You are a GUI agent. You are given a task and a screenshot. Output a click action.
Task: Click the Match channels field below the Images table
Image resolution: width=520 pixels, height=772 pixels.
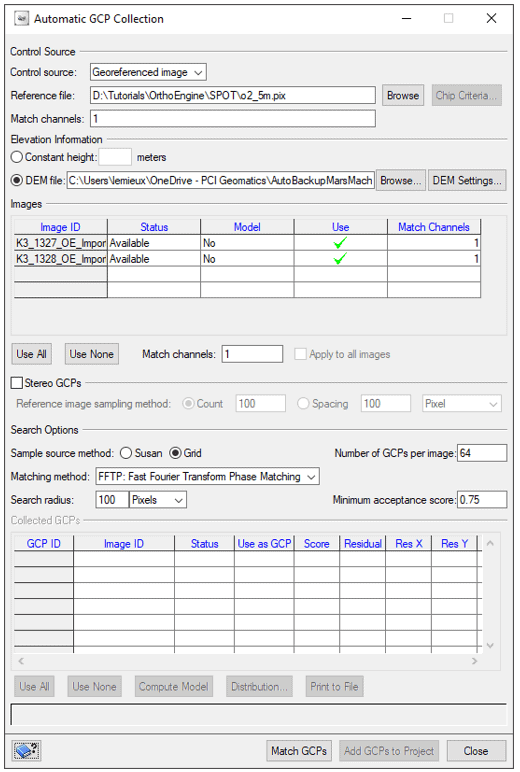pyautogui.click(x=252, y=354)
